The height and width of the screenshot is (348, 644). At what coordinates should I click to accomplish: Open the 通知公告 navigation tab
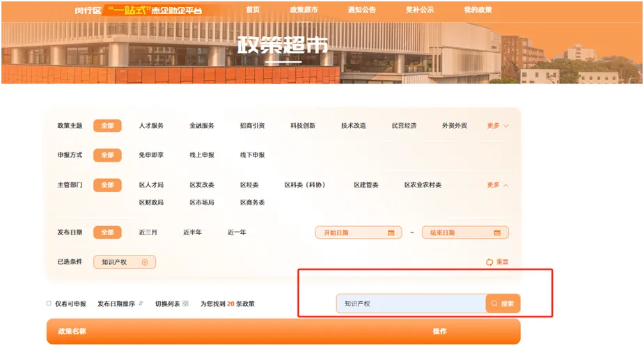point(362,10)
